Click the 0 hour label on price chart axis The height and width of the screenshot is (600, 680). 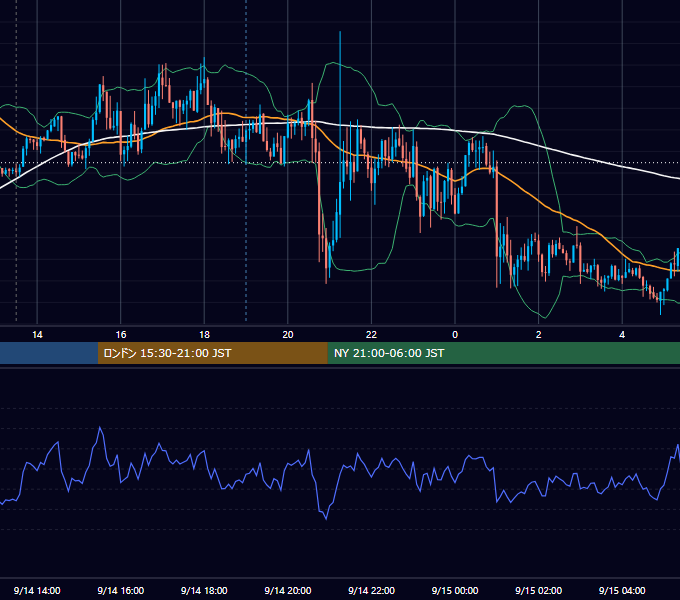(x=455, y=335)
